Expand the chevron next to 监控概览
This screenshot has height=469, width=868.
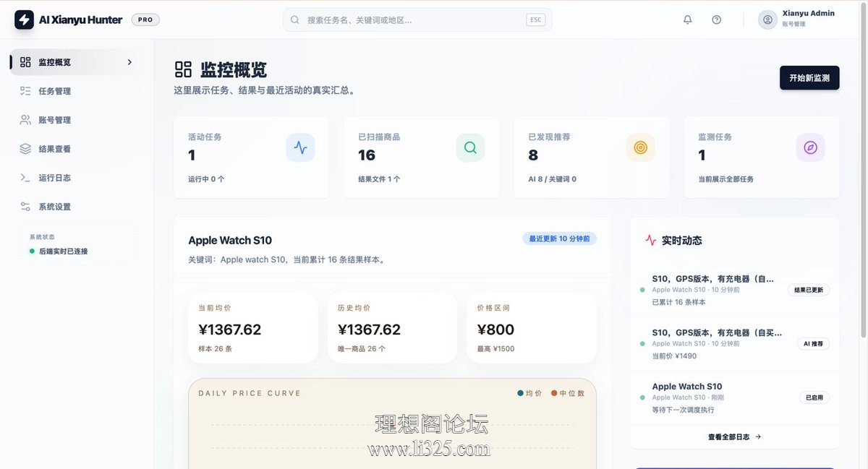tap(129, 62)
